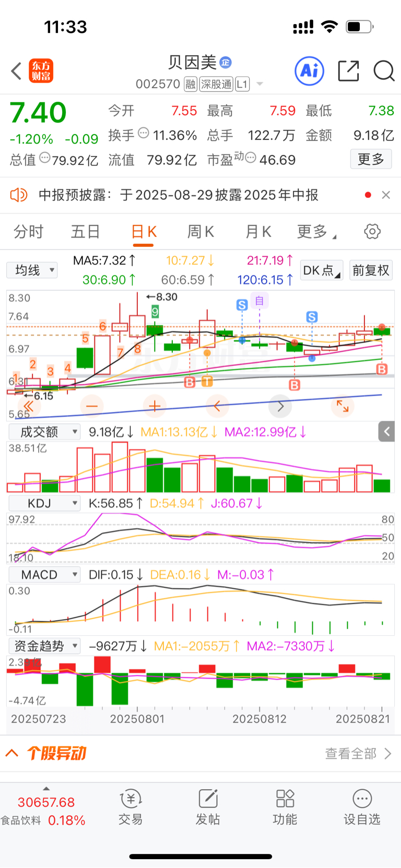The height and width of the screenshot is (868, 401).
Task: Move chart to next candle arrow
Action: tap(280, 406)
